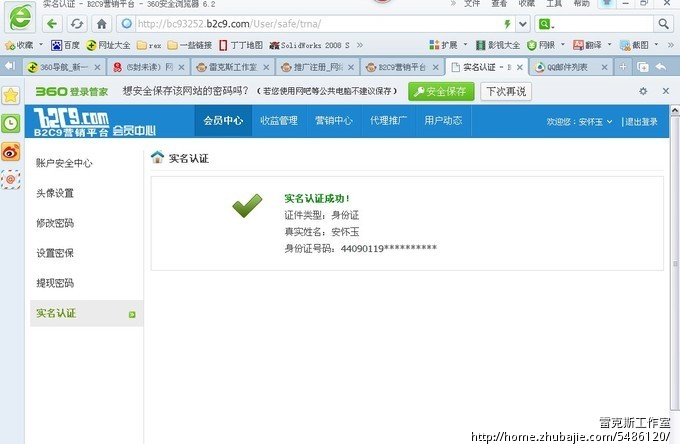Close the 360导航 tab
Screen dimensions: 680x444
pos(97,67)
